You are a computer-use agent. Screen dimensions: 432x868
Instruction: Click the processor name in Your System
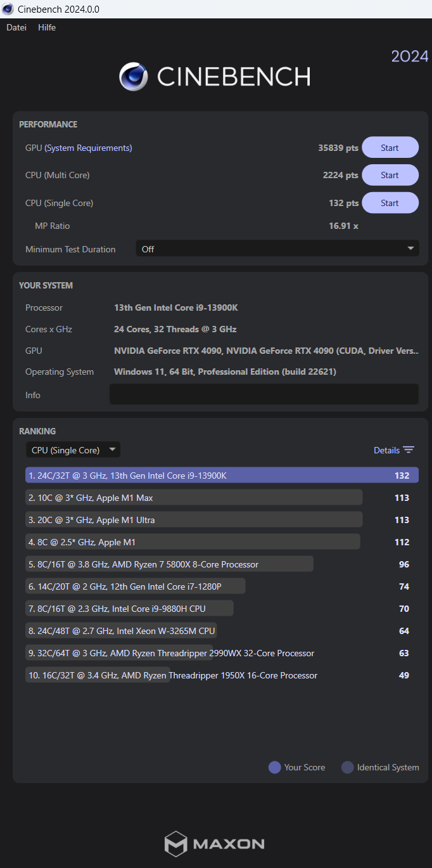click(x=176, y=308)
